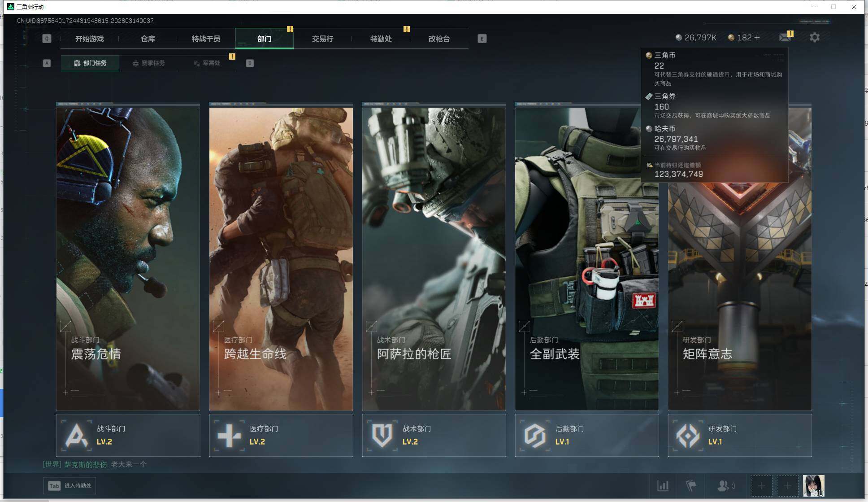Click the flags icon in bottom bar
The height and width of the screenshot is (502, 868).
click(691, 486)
